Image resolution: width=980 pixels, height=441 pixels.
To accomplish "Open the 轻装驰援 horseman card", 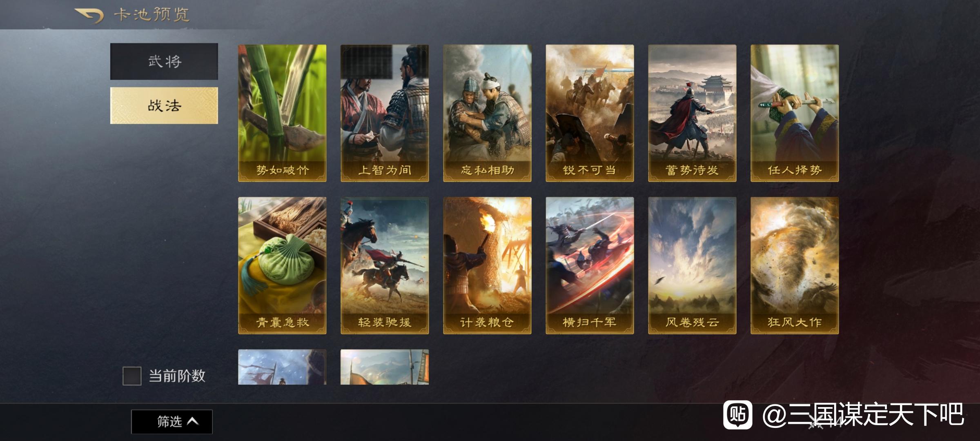I will (x=385, y=265).
